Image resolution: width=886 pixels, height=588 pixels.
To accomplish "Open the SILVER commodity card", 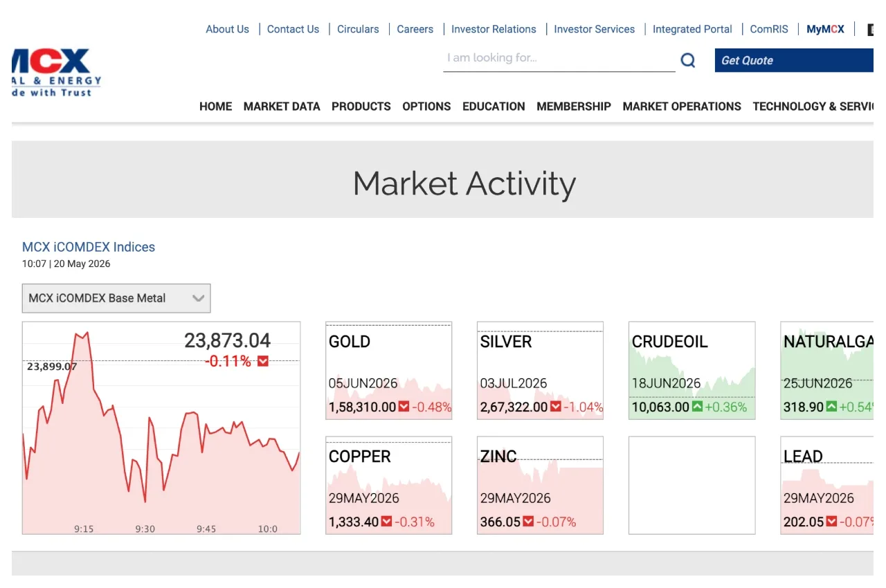I will point(540,371).
